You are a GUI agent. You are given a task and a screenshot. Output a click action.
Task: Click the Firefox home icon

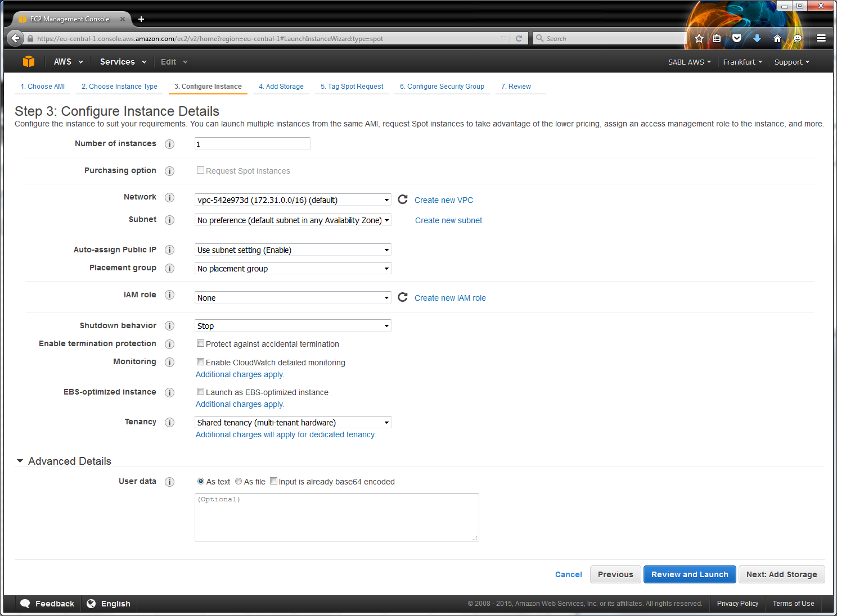pyautogui.click(x=777, y=38)
